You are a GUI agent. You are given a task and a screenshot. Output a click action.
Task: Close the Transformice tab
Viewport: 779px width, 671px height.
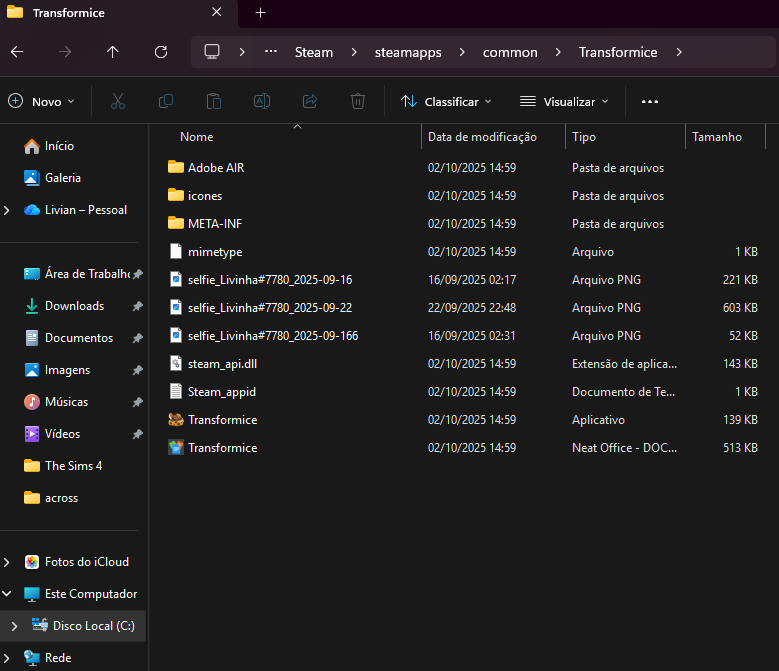[217, 12]
